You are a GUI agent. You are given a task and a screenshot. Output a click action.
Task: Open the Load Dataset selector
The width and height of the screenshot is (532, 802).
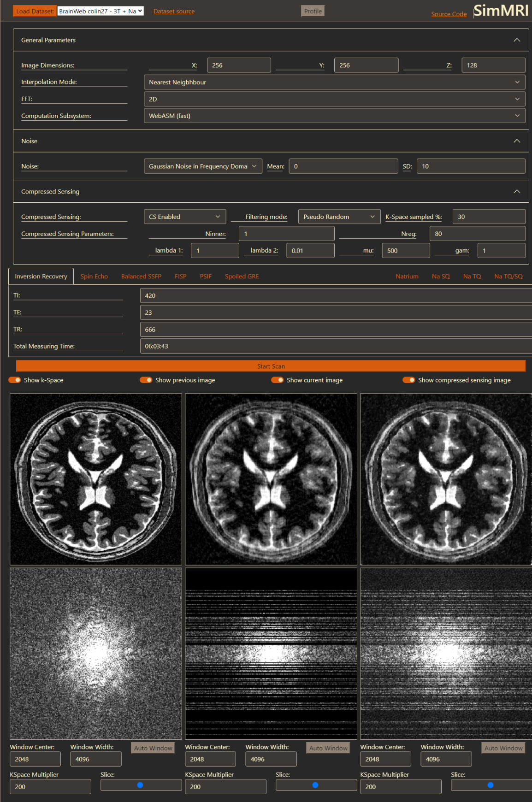click(x=100, y=11)
